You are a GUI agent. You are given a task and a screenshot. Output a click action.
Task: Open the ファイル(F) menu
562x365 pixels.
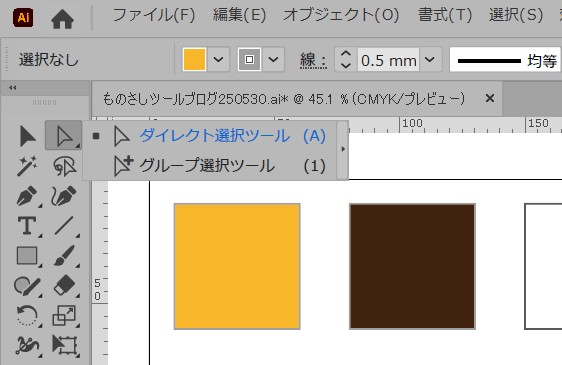click(x=154, y=15)
